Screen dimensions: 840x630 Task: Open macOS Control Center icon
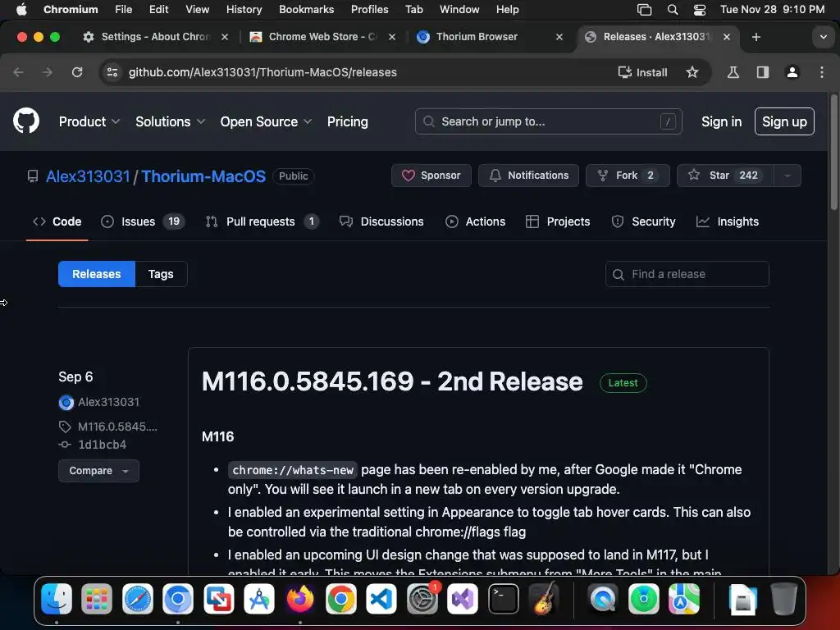699,10
